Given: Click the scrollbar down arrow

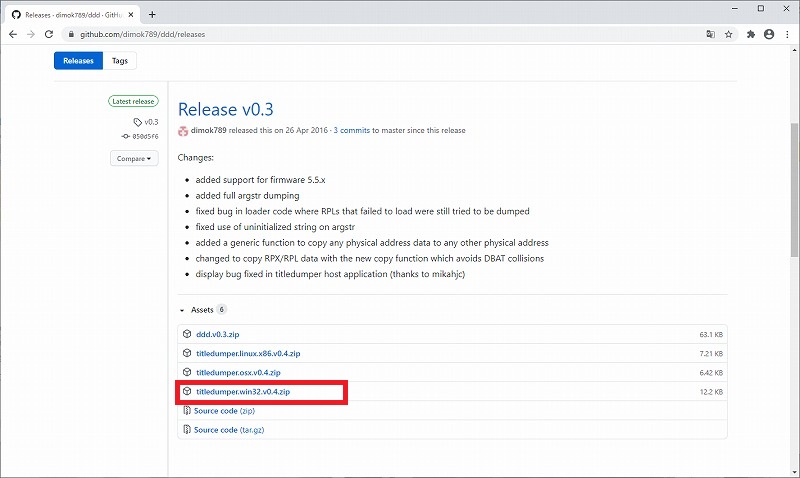Looking at the screenshot, I should click(795, 472).
